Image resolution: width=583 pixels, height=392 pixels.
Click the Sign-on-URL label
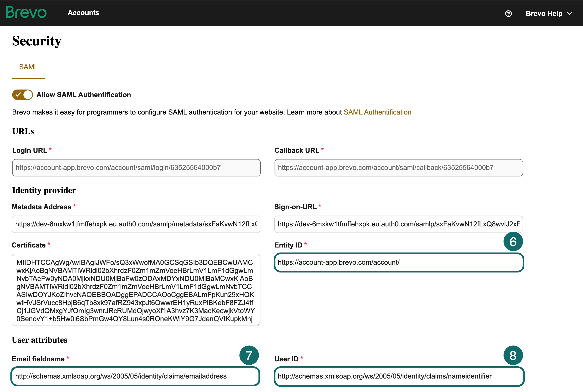[x=295, y=207]
